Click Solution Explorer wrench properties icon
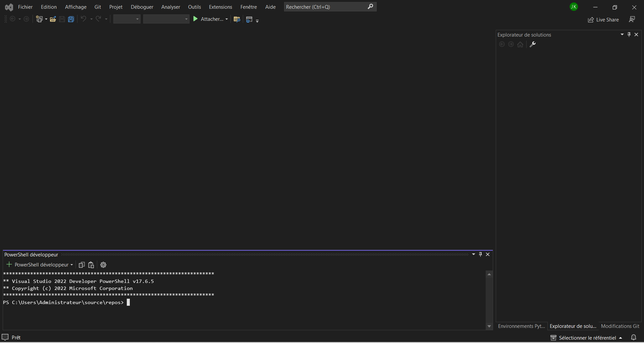 pyautogui.click(x=533, y=44)
